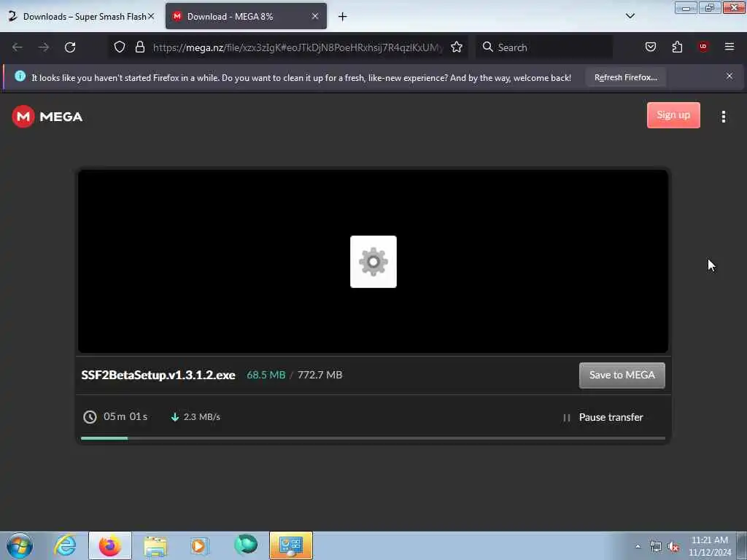List all tabs with the chevron dropdown
The width and height of the screenshot is (747, 560).
630,16
